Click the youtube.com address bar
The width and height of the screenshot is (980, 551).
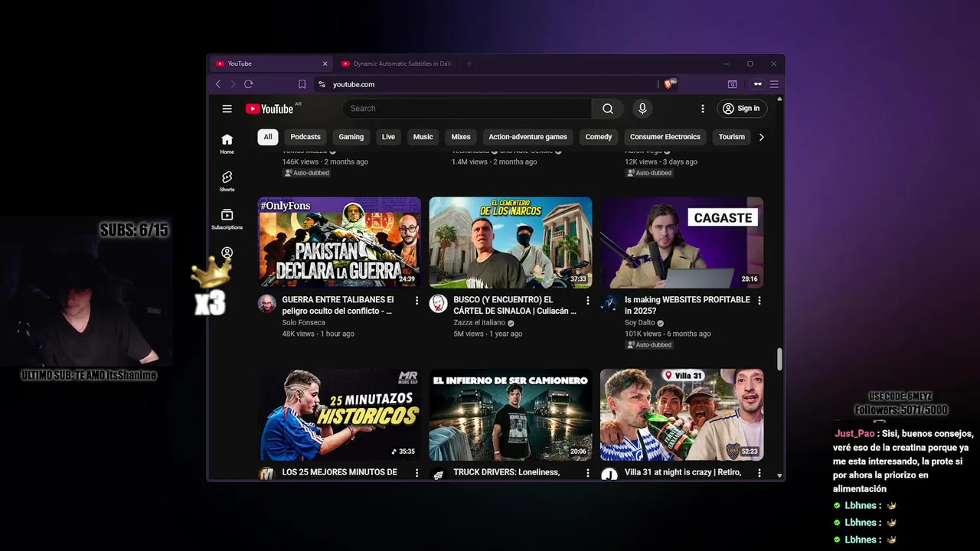pos(486,84)
